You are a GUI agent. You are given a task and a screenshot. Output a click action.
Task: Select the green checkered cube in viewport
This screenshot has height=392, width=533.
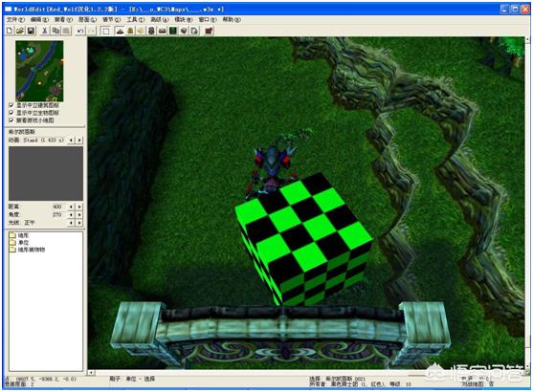click(x=303, y=238)
